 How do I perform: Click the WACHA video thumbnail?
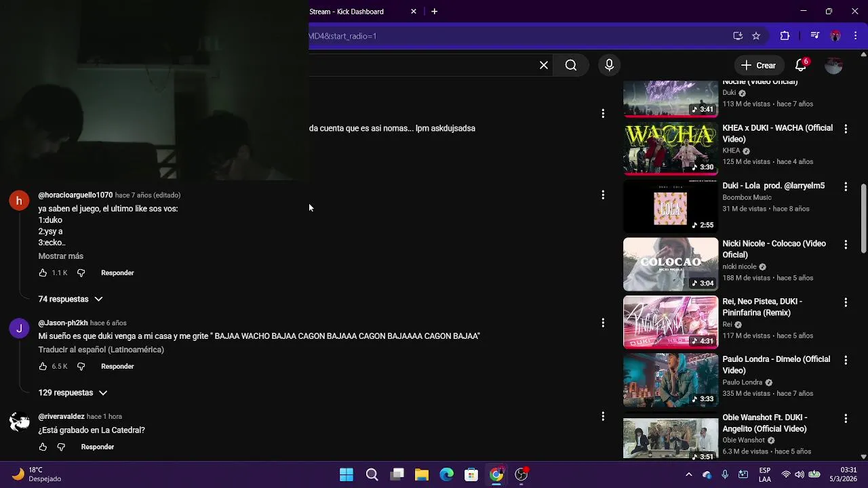pyautogui.click(x=671, y=149)
